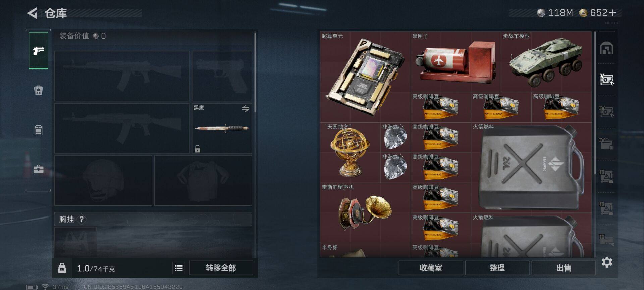
Task: Open the safe box briefcase tab
Action: coord(39,169)
